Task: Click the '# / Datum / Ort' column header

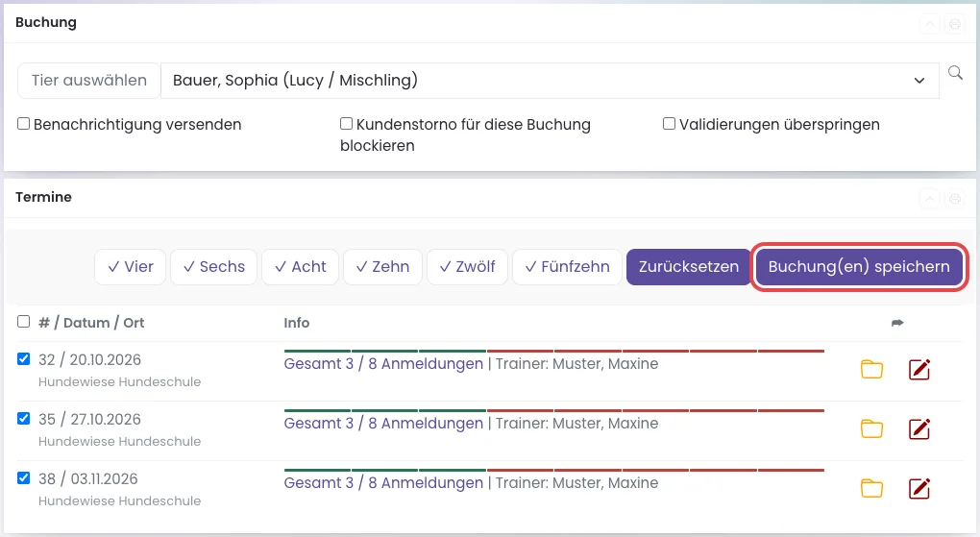Action: 91,323
